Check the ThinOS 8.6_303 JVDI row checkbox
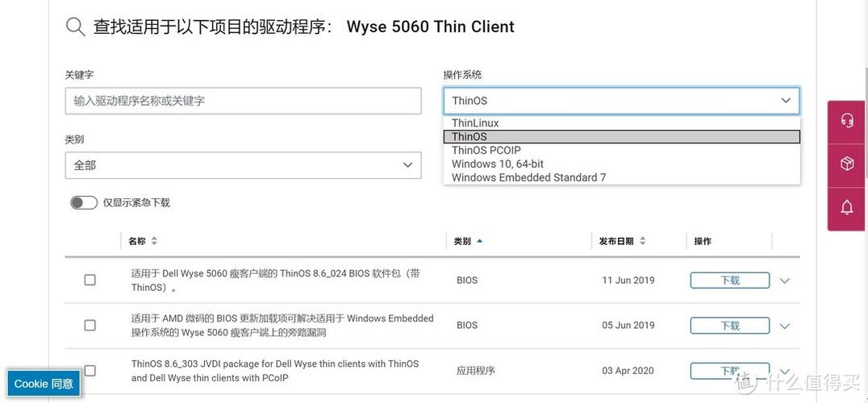The width and height of the screenshot is (868, 403). pyautogui.click(x=90, y=371)
